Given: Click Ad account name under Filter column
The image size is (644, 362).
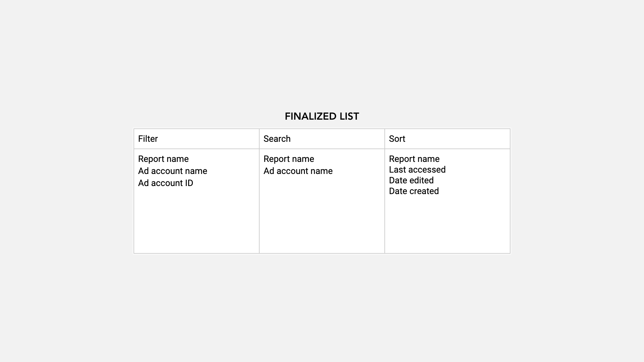Looking at the screenshot, I should pos(172,171).
